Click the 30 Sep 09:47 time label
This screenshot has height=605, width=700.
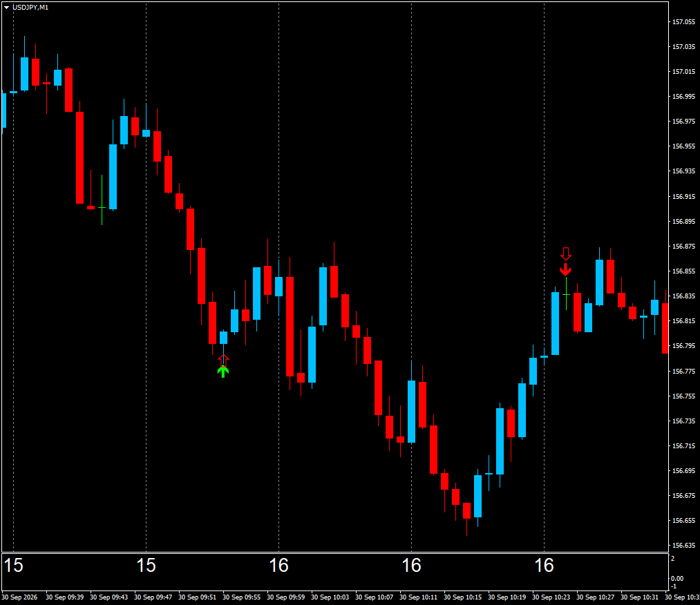tap(153, 597)
